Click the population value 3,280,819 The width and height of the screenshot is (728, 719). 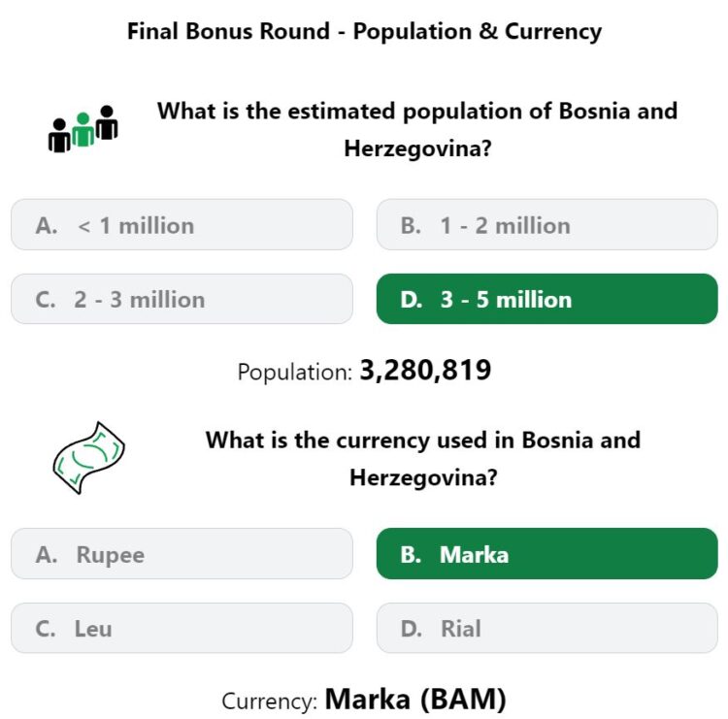tap(425, 371)
